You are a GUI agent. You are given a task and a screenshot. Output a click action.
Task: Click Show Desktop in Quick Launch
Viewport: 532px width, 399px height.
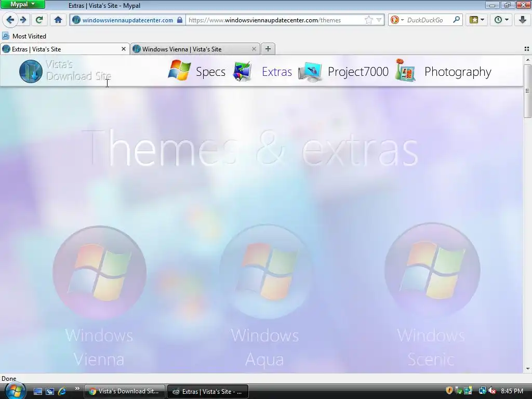point(37,391)
